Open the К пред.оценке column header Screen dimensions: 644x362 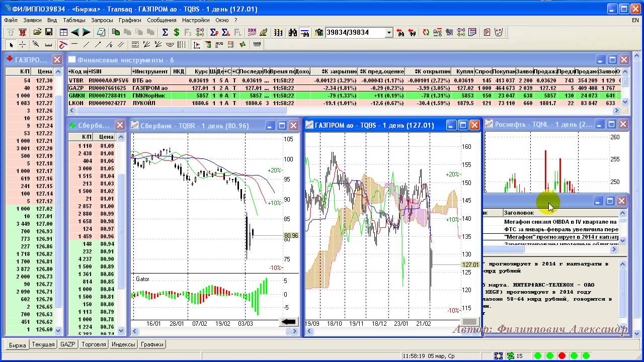tap(382, 72)
